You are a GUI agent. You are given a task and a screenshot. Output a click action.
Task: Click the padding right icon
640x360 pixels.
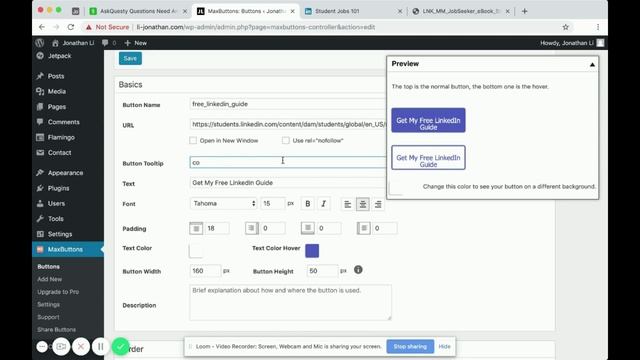coord(251,228)
